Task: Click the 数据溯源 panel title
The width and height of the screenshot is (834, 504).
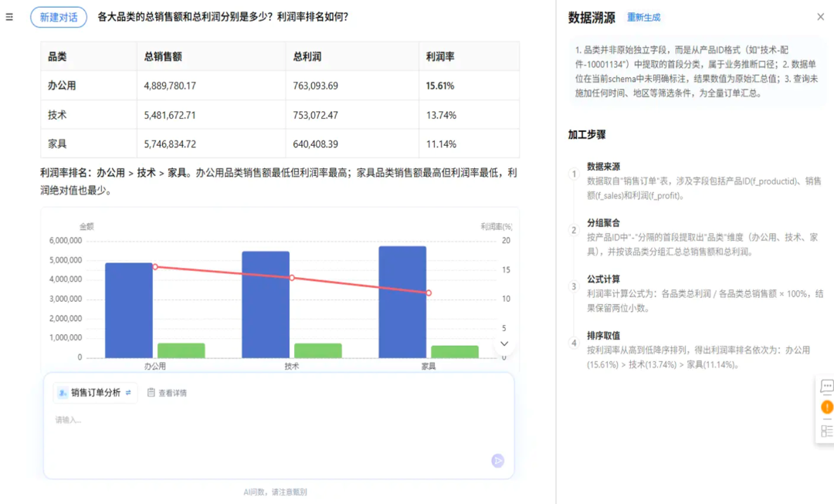Action: (x=592, y=18)
